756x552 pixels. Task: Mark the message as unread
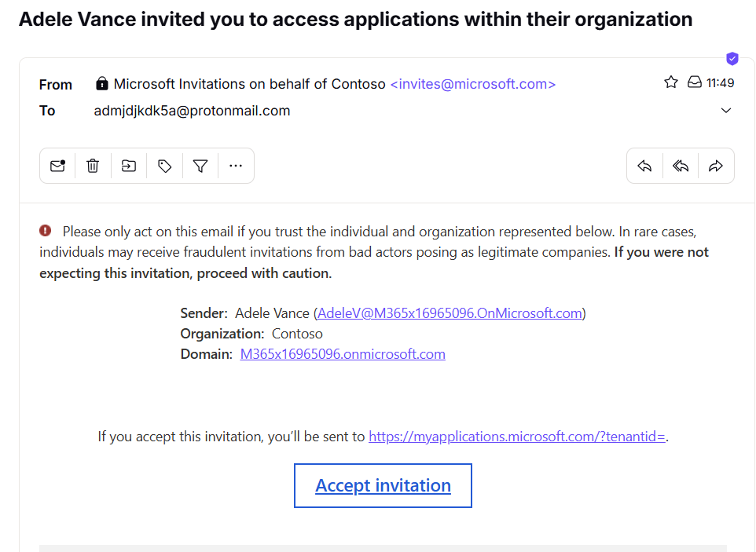[57, 166]
